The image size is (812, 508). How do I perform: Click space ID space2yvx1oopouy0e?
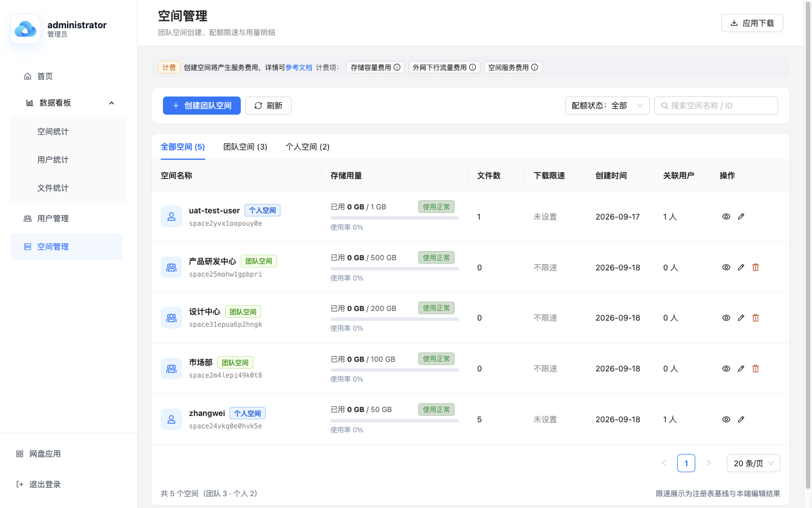coord(226,224)
